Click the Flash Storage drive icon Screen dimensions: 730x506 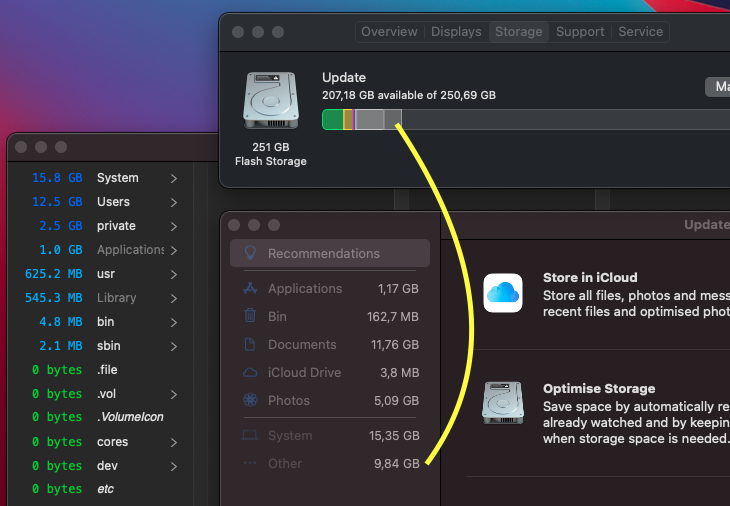point(270,100)
